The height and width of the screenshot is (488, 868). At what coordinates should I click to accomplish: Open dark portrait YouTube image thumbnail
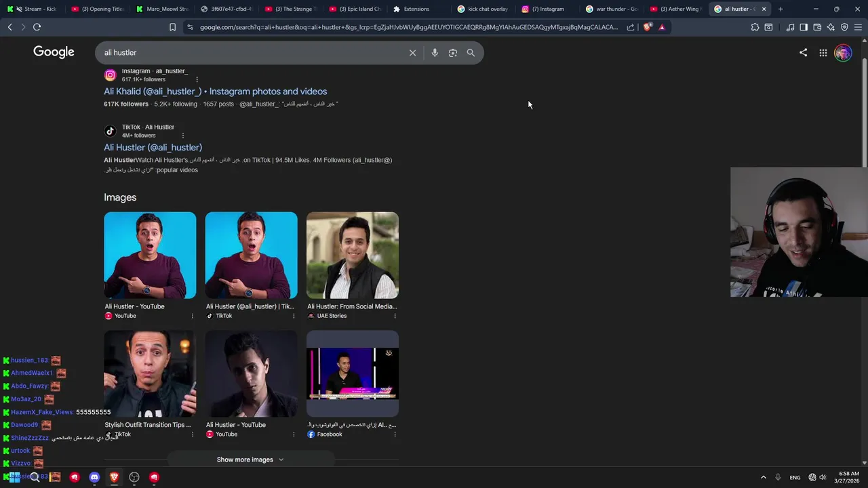click(251, 373)
